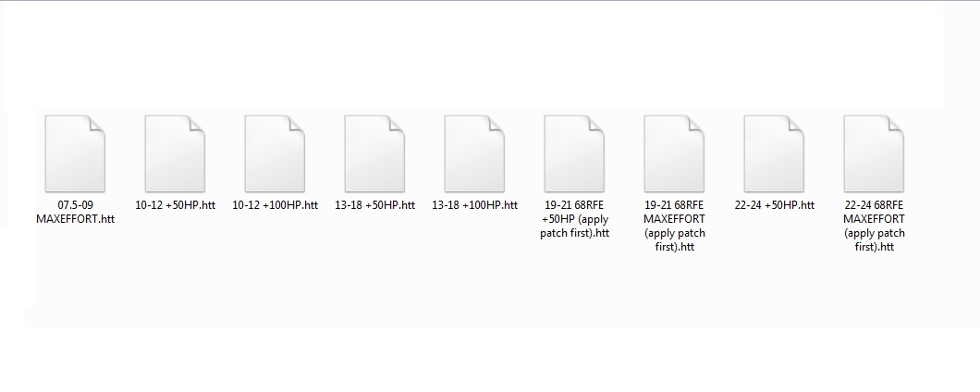Click the '13-18 +50HP.htt' filename label
The image size is (980, 392).
point(375,205)
